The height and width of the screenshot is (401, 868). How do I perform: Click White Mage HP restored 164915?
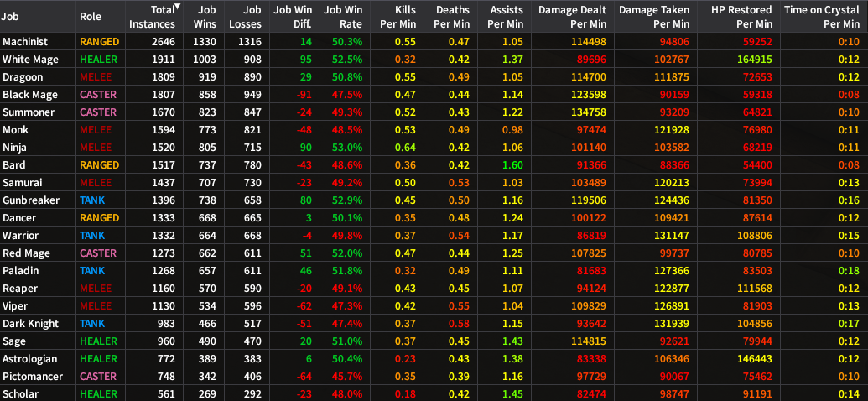point(756,60)
